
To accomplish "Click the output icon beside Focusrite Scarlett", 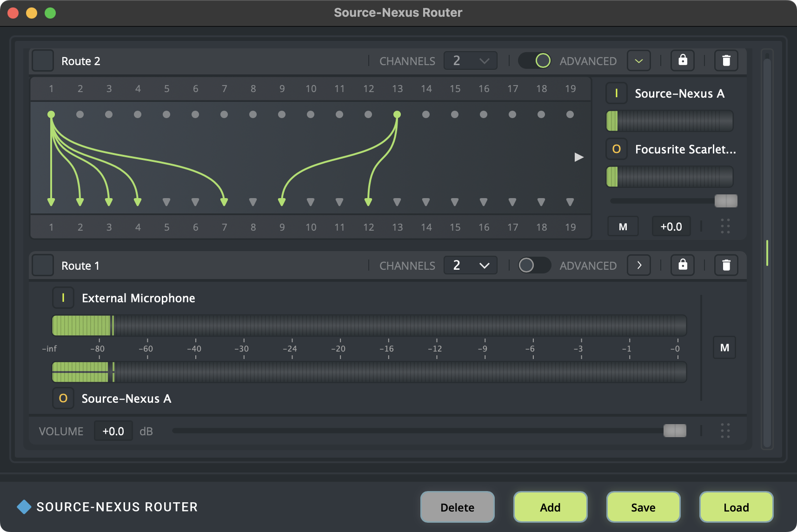I will [x=617, y=149].
